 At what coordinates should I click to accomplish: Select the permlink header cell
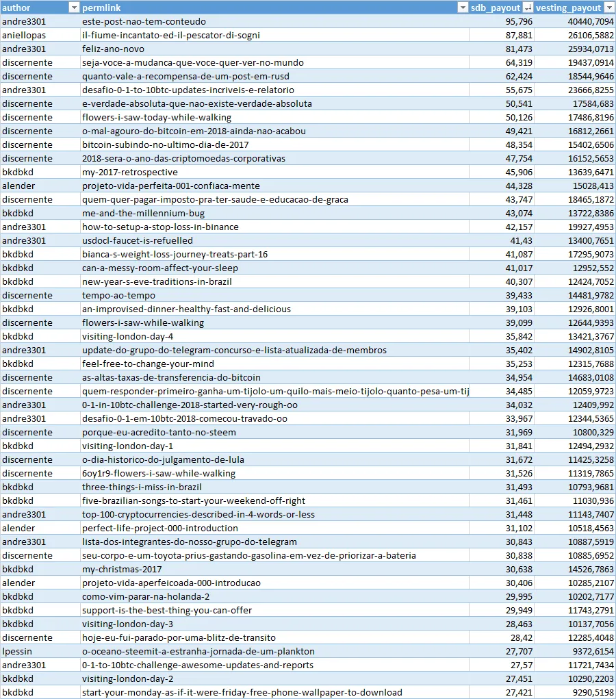point(274,8)
